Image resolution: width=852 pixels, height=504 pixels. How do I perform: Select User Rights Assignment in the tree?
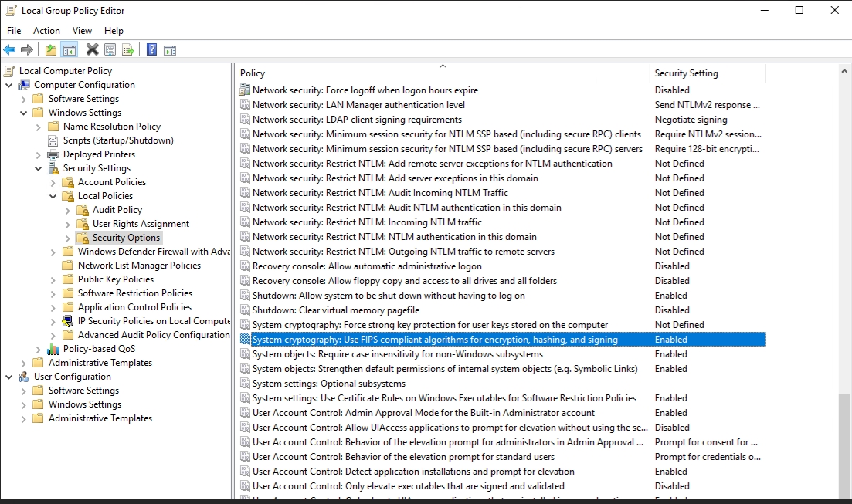coord(141,224)
